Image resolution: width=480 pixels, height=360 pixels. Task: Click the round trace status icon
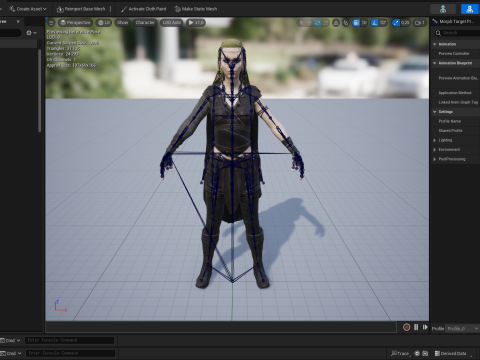[417, 353]
